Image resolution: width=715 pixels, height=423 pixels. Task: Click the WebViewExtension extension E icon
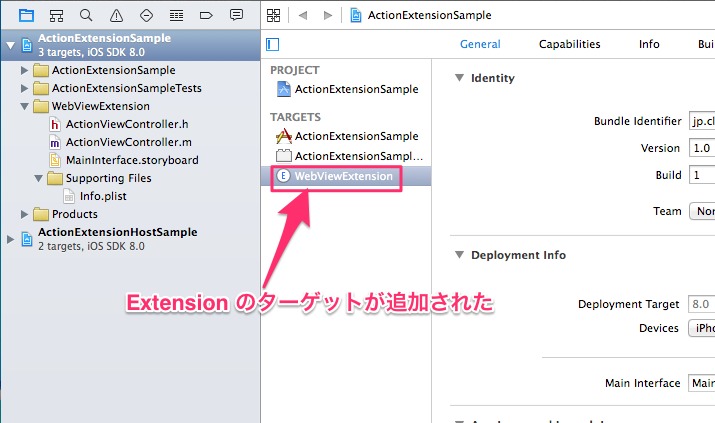click(284, 176)
